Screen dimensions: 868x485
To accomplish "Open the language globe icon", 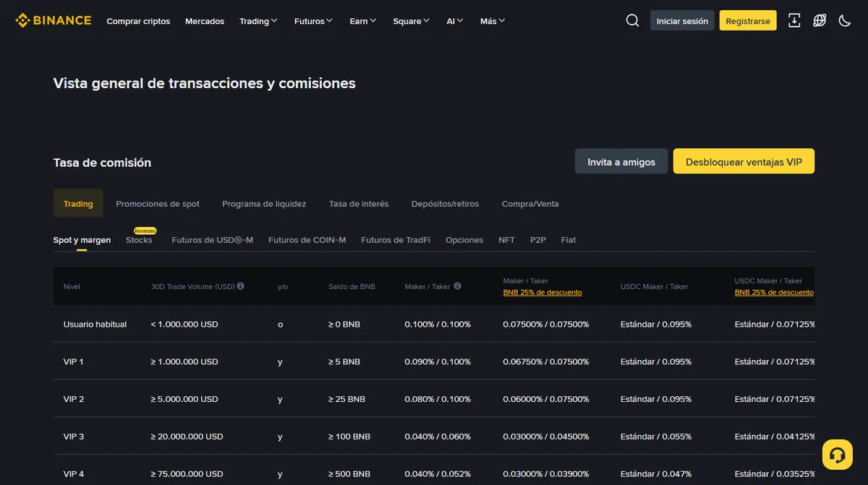I will 820,21.
